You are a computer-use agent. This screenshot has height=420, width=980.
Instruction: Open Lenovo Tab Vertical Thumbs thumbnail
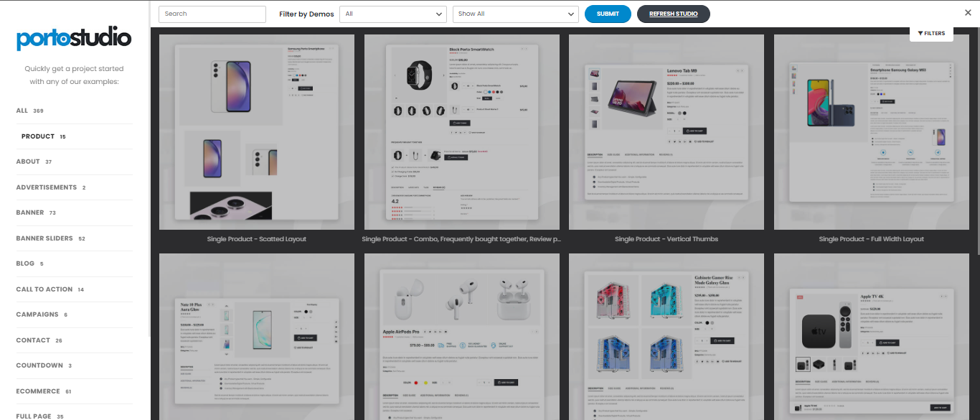(x=666, y=132)
